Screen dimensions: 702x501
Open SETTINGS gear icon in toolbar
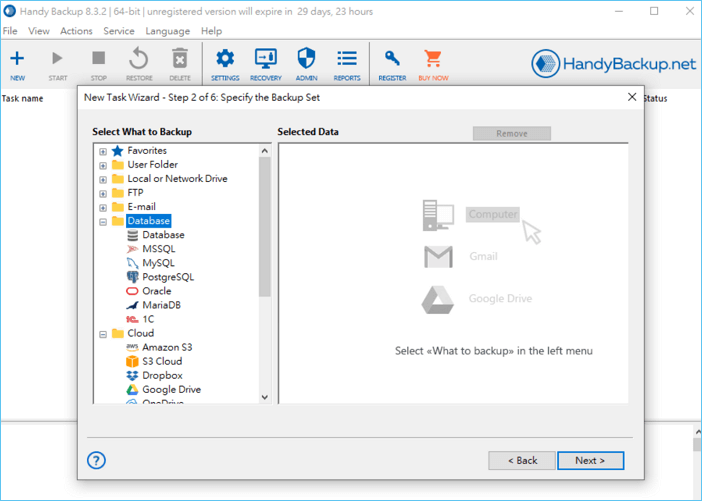click(225, 59)
